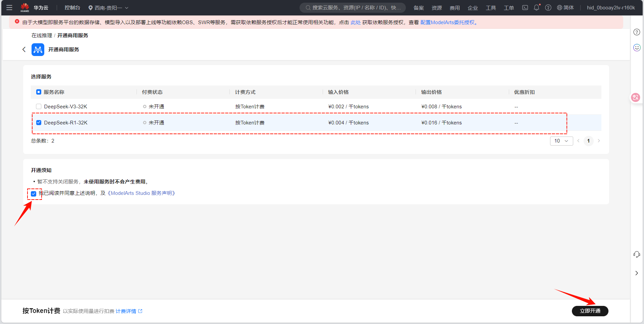
Task: Open the account hid_0booay2lv-r160k menu
Action: [x=611, y=7]
